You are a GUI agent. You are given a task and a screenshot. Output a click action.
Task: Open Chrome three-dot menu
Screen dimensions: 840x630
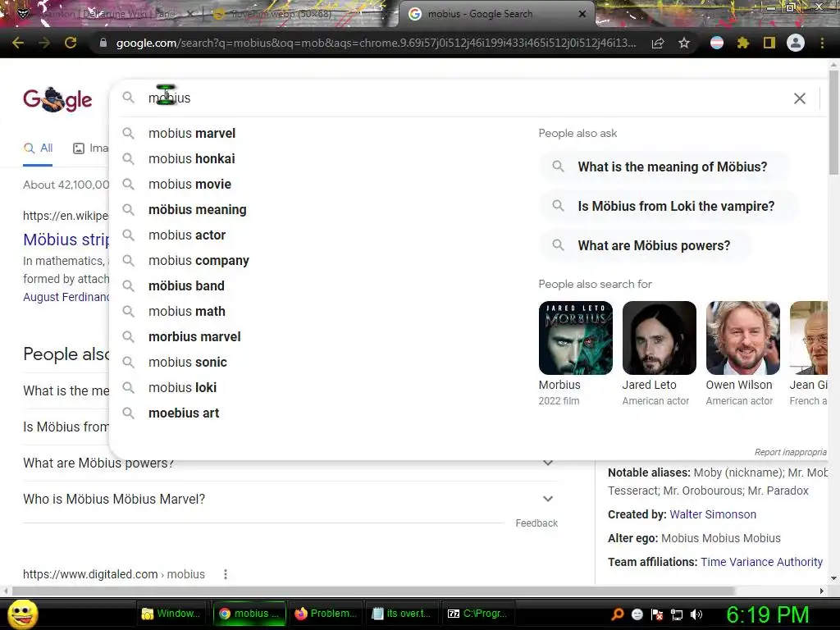pyautogui.click(x=822, y=43)
